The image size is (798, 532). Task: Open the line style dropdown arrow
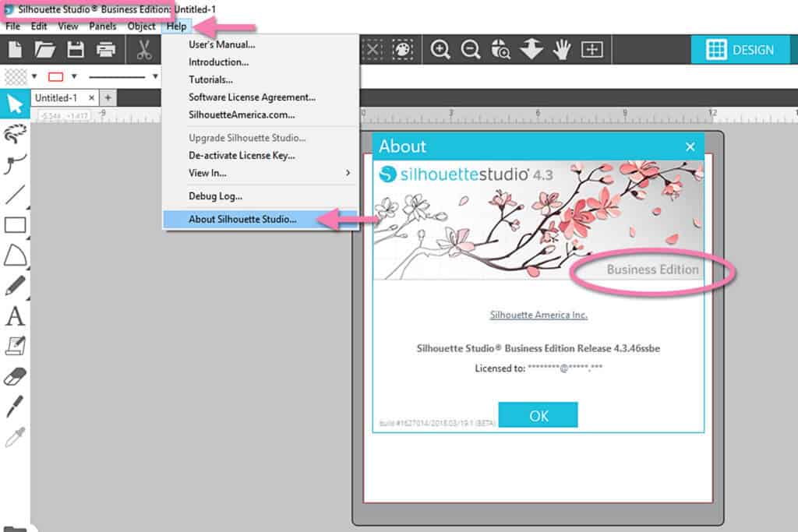click(x=155, y=77)
